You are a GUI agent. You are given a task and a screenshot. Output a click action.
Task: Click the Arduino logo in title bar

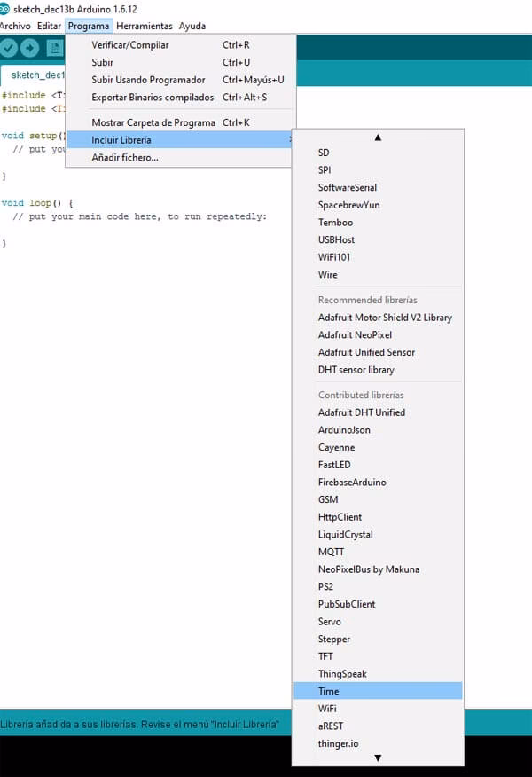4,8
